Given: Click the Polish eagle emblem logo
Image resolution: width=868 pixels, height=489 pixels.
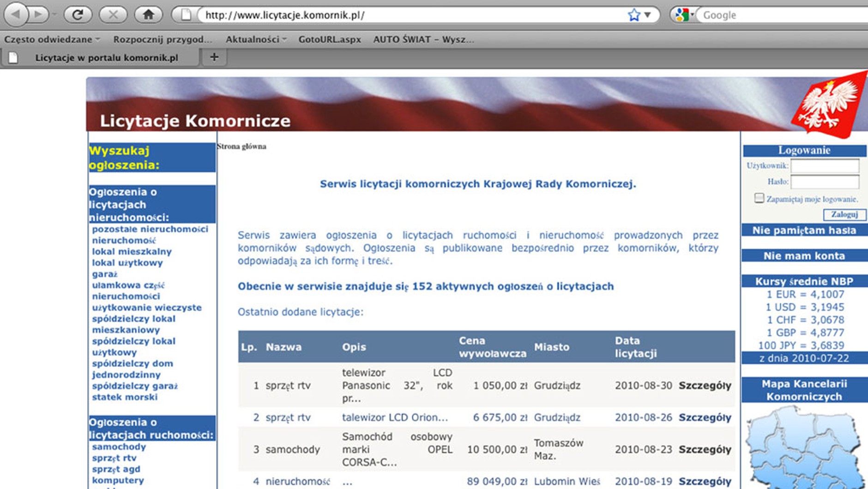Looking at the screenshot, I should [830, 105].
